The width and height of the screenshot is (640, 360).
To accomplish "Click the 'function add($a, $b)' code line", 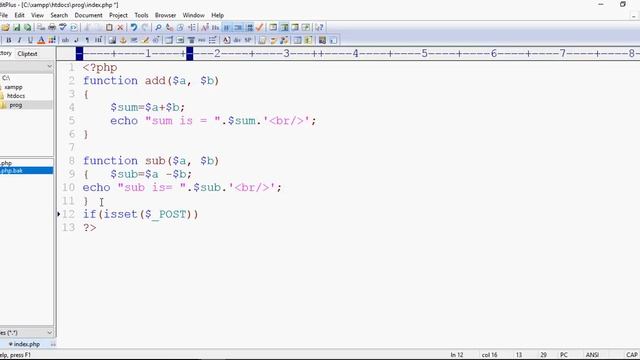I will coord(151,81).
